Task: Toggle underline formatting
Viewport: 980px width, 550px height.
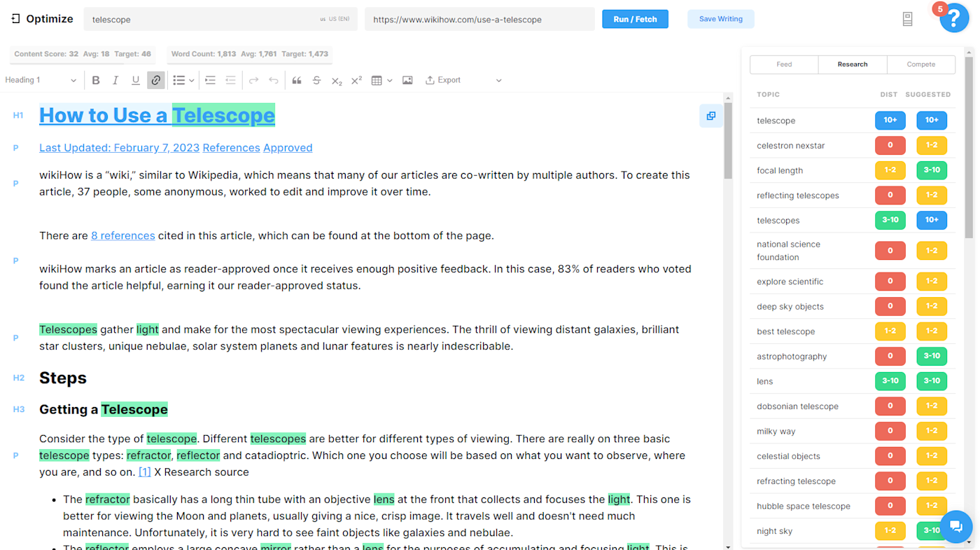Action: [x=136, y=81]
